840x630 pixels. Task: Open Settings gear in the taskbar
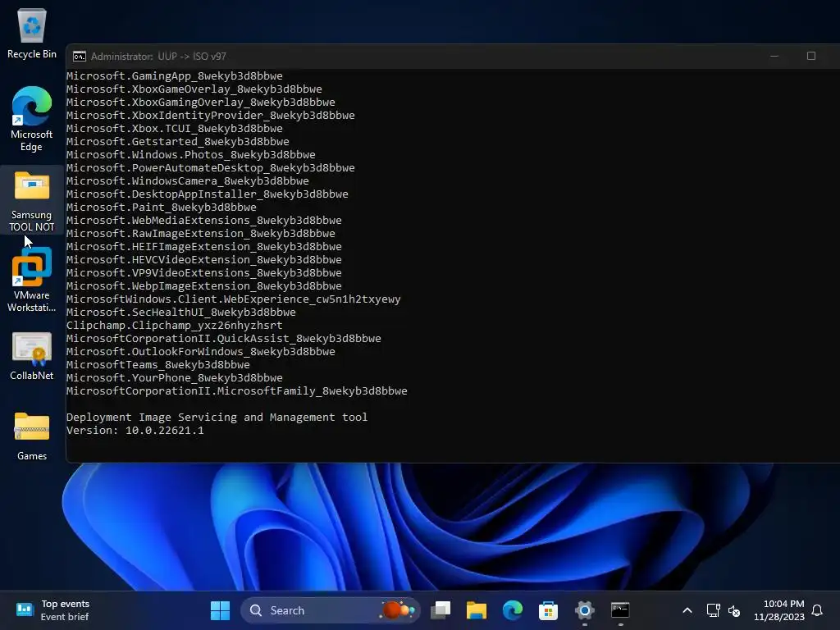(584, 610)
